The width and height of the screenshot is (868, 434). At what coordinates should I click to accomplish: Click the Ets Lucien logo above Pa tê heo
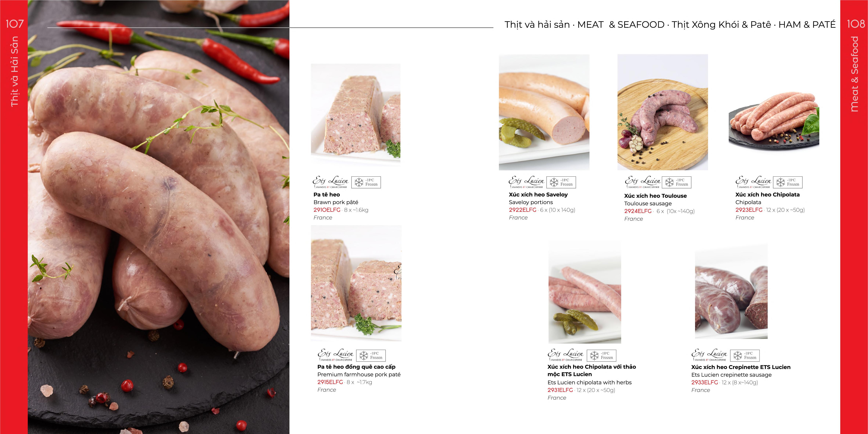(331, 182)
